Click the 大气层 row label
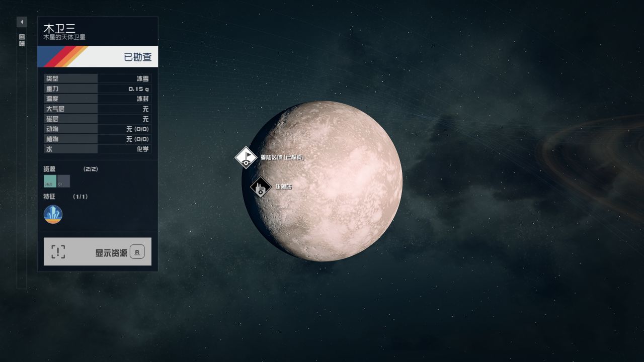644x362 pixels. coord(55,109)
